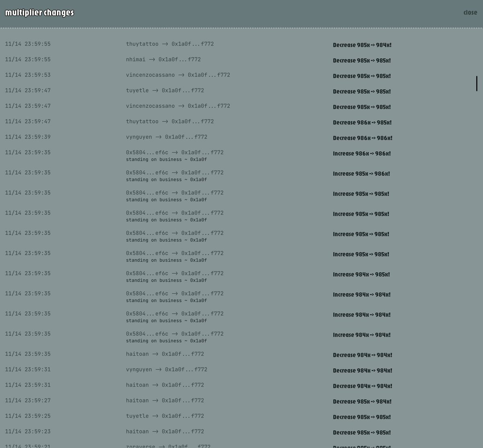This screenshot has height=448, width=483.
Task: Click timestamp 11/14 23:59:39
Action: point(28,137)
